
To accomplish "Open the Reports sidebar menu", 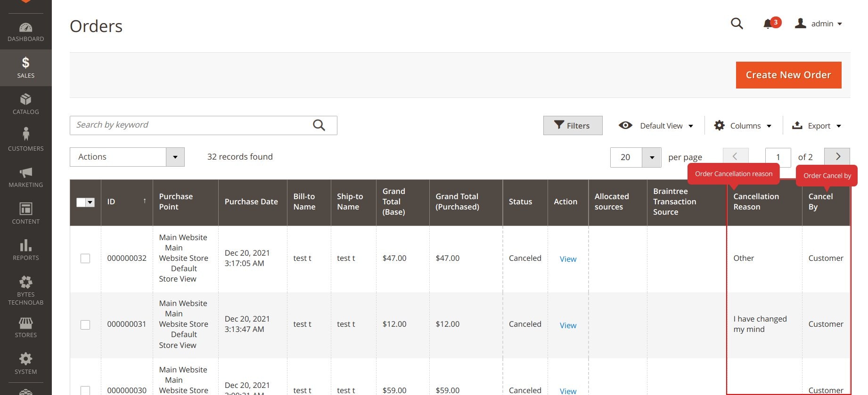I will [x=26, y=250].
